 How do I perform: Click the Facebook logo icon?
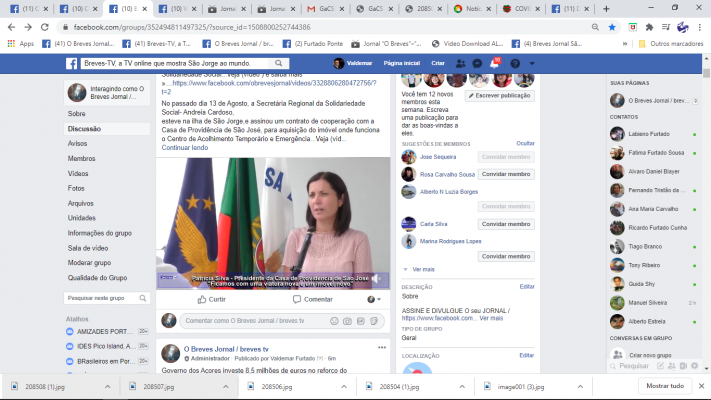73,63
